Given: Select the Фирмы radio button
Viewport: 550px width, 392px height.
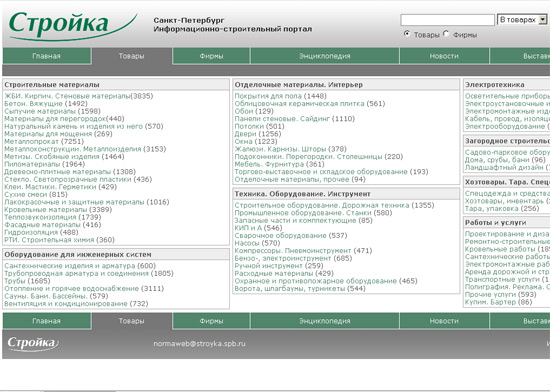Looking at the screenshot, I should 446,34.
